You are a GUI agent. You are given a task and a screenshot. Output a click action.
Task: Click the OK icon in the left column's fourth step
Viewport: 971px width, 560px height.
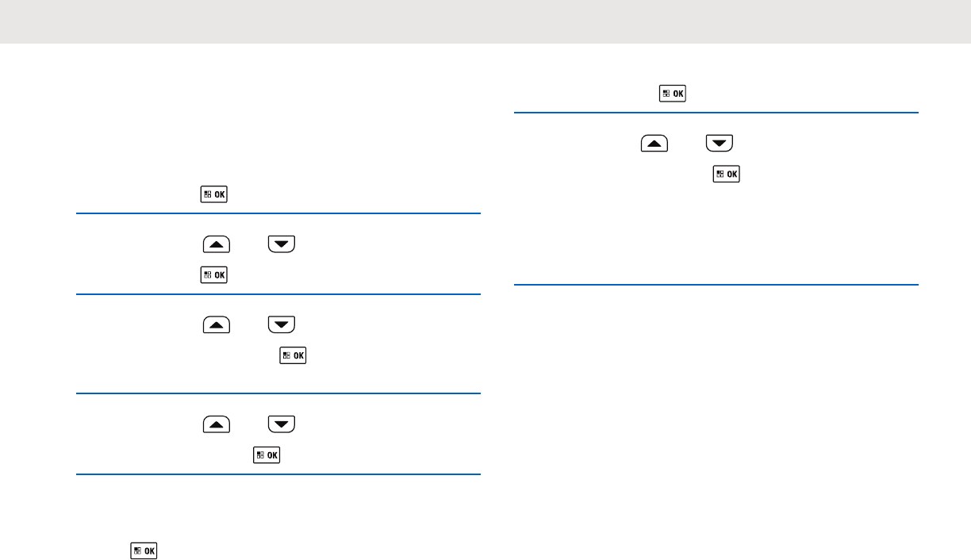pos(267,455)
